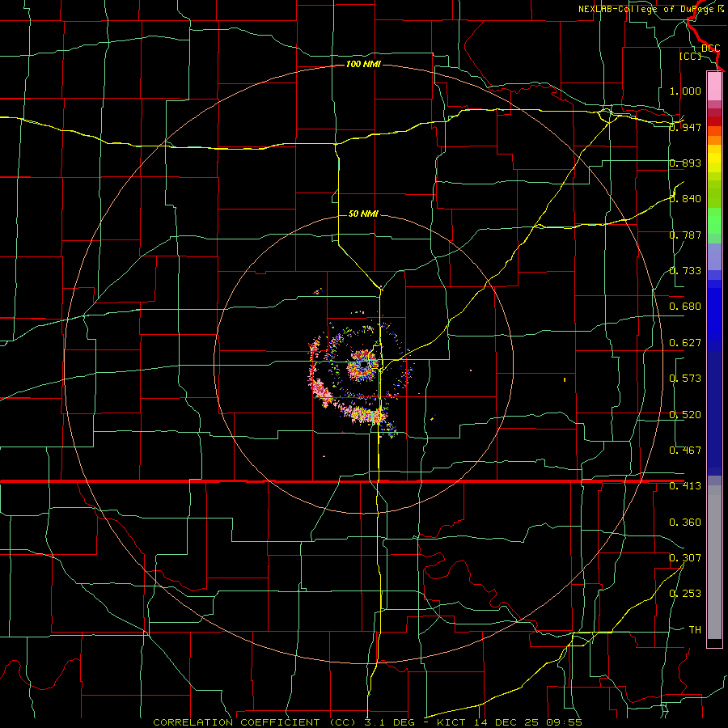Click the 0.573 color scale value
Image resolution: width=728 pixels, height=728 pixels.
click(x=685, y=379)
